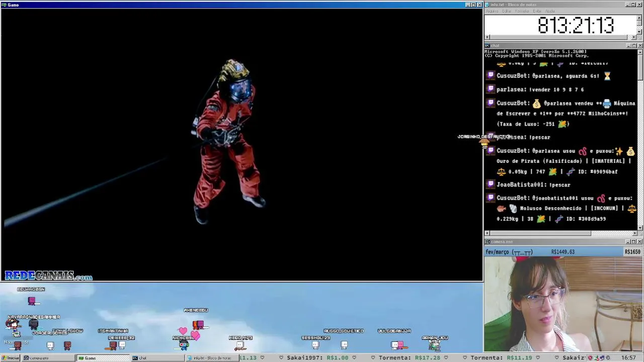Click Notepad horizontal scrollbar left arrow

coord(487,37)
